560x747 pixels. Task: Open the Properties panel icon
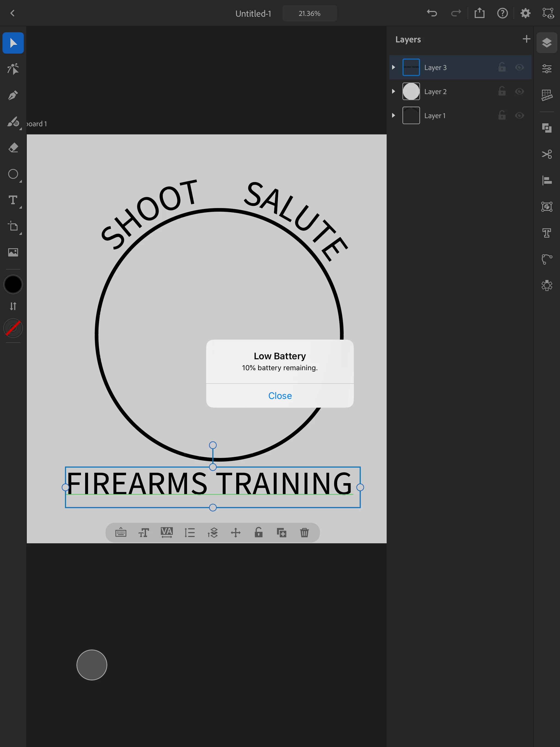tap(547, 69)
